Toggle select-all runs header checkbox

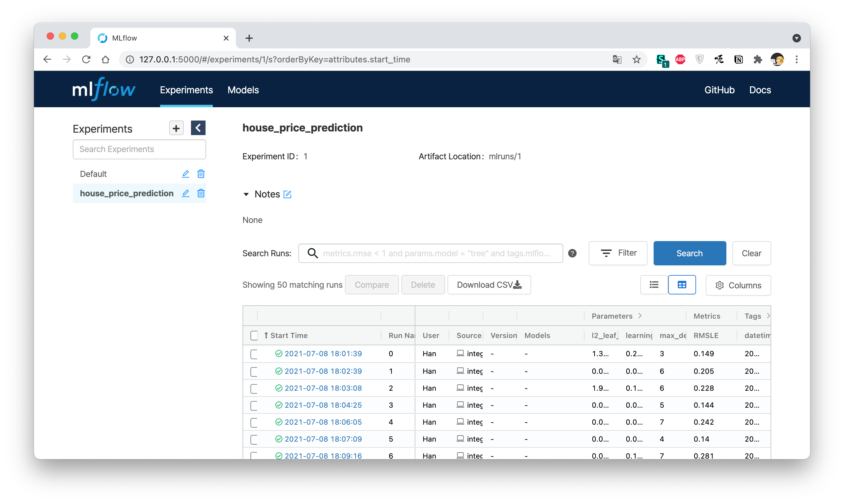coord(254,336)
